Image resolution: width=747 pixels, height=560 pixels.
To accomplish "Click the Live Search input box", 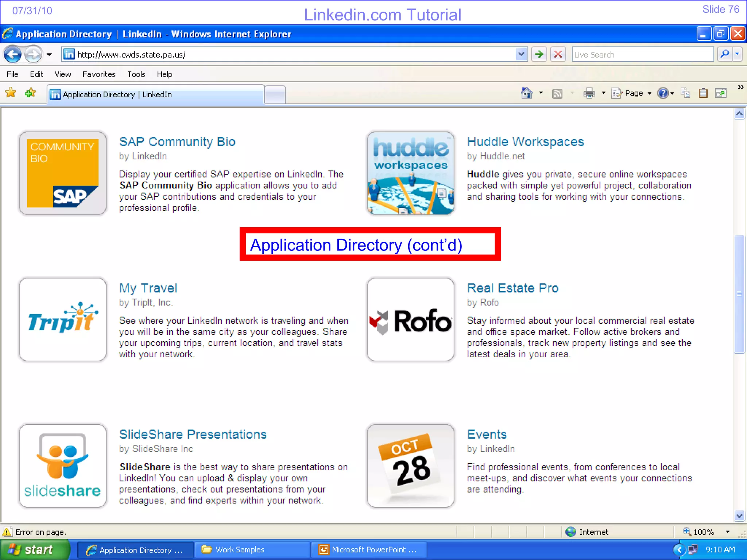I will 643,55.
